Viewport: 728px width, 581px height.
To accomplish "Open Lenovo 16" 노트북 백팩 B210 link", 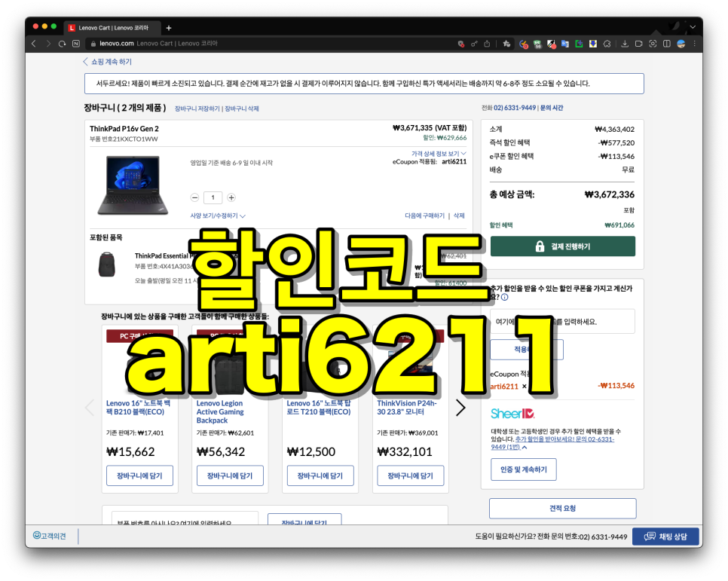I will pos(139,408).
